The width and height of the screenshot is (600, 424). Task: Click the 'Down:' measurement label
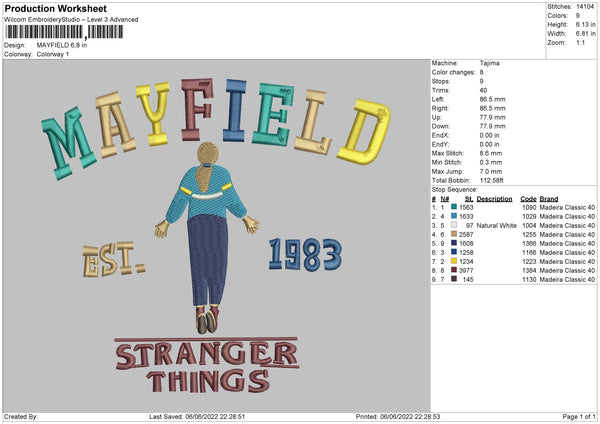coord(441,126)
